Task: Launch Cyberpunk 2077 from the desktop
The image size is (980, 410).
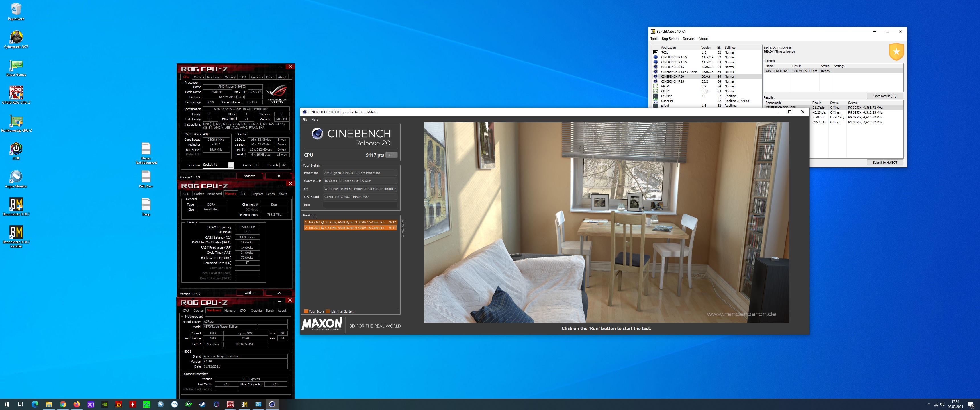Action: click(x=16, y=39)
